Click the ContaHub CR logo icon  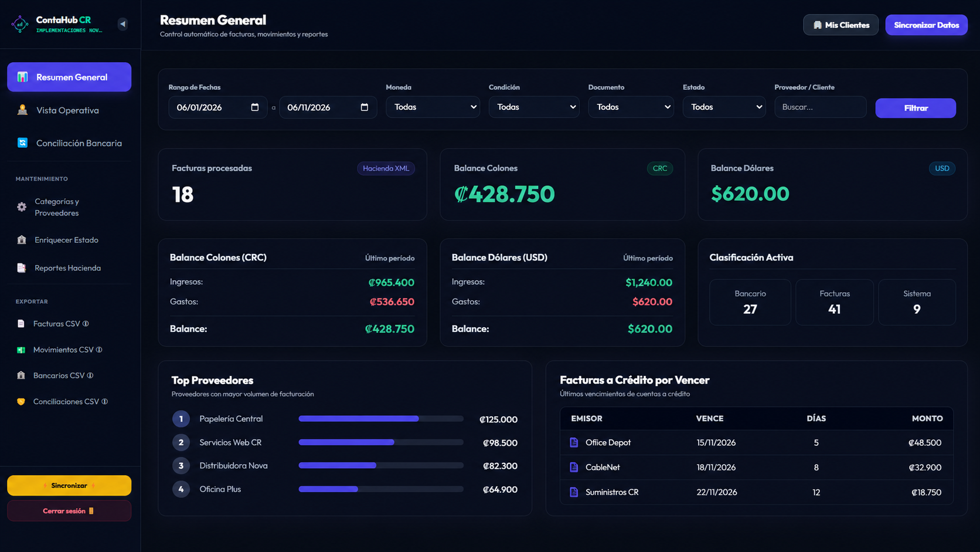[20, 24]
